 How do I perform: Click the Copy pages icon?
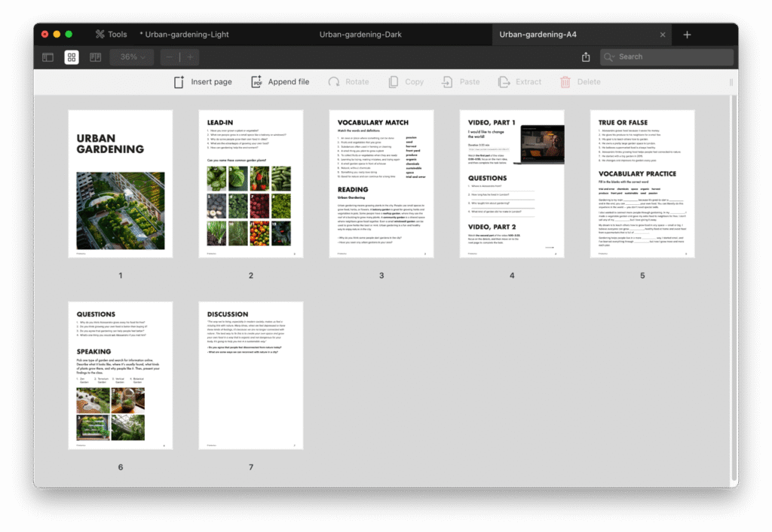394,82
